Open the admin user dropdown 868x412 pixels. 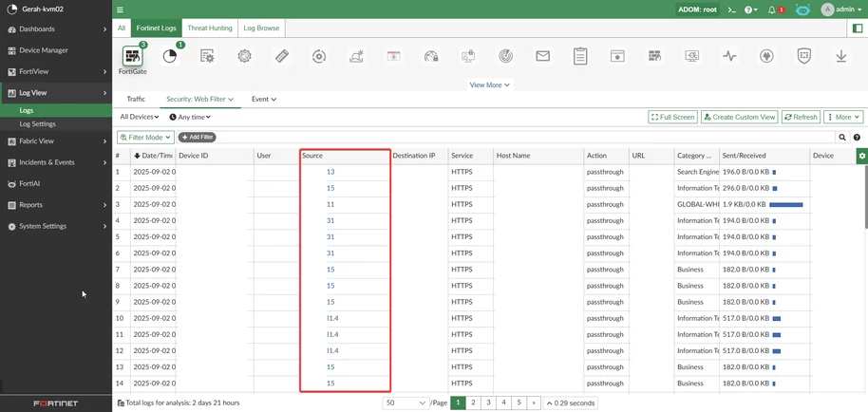pyautogui.click(x=841, y=9)
